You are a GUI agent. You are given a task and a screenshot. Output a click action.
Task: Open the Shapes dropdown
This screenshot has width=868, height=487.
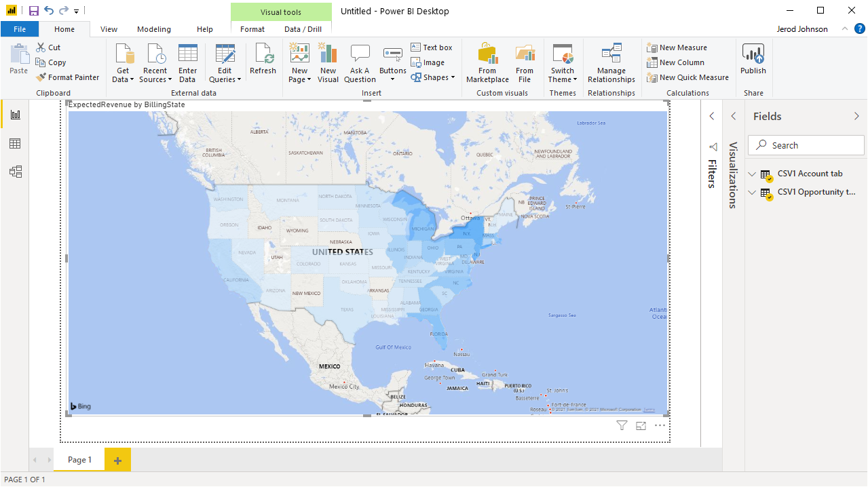pos(432,77)
